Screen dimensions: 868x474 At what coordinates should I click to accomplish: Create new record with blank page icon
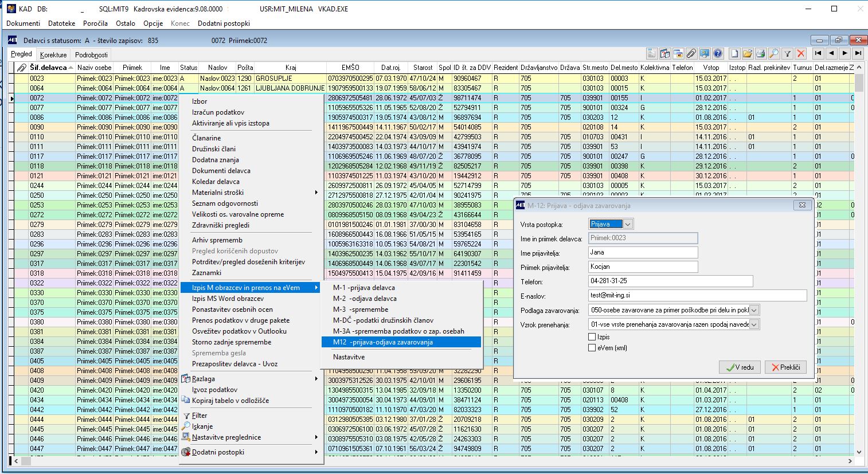734,53
